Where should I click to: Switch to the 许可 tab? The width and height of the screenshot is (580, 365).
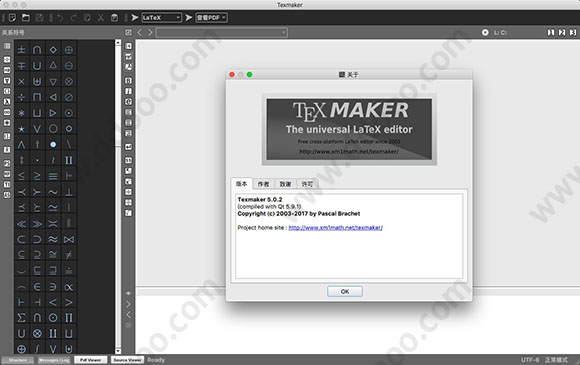coord(307,184)
